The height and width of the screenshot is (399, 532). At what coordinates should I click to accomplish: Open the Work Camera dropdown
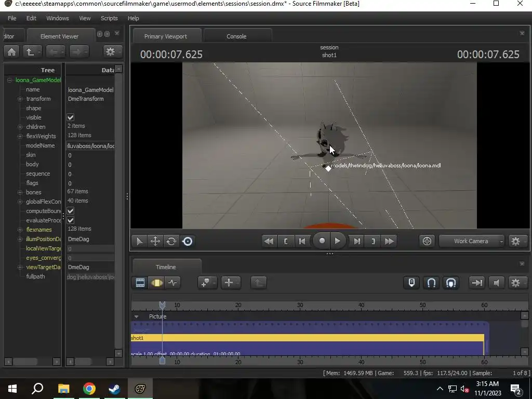pos(472,241)
